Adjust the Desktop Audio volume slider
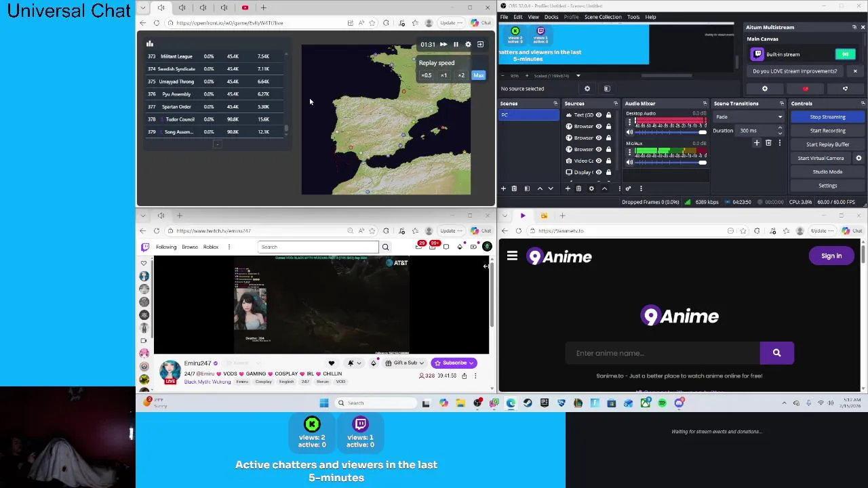 670,132
